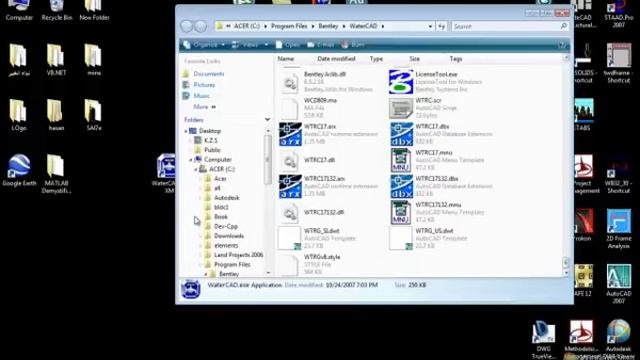Screen dimensions: 640x360
Task: Click the Help icon in Explorer toolbar
Action: [562, 45]
